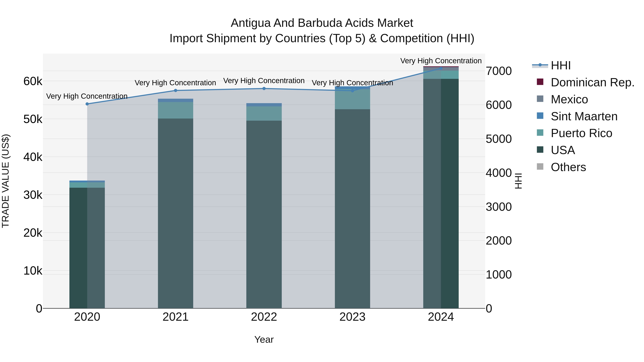Select the 2022 USA bar segment
This screenshot has width=644, height=362.
click(x=264, y=215)
